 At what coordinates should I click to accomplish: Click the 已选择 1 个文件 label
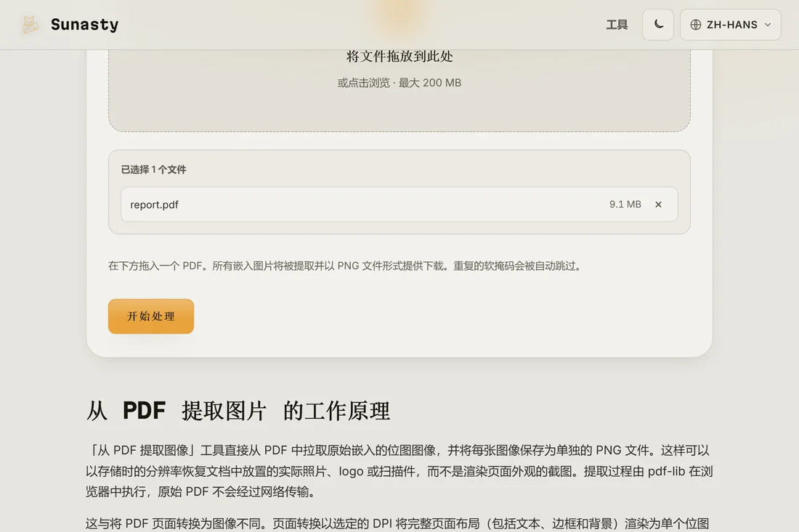click(153, 170)
